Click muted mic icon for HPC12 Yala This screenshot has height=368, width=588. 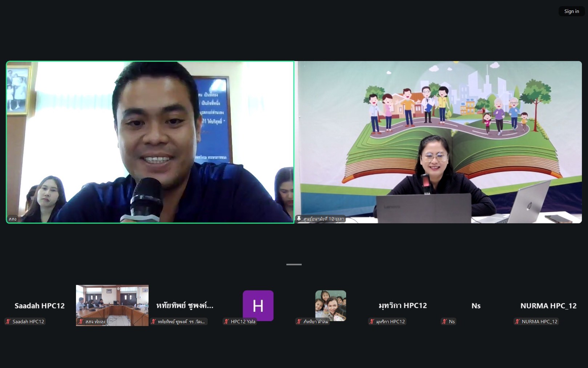(x=226, y=321)
